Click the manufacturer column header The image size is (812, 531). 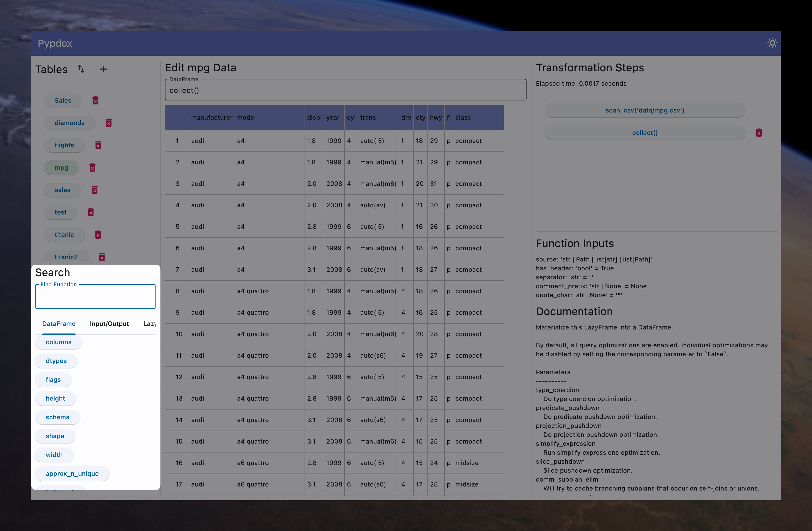pos(212,117)
